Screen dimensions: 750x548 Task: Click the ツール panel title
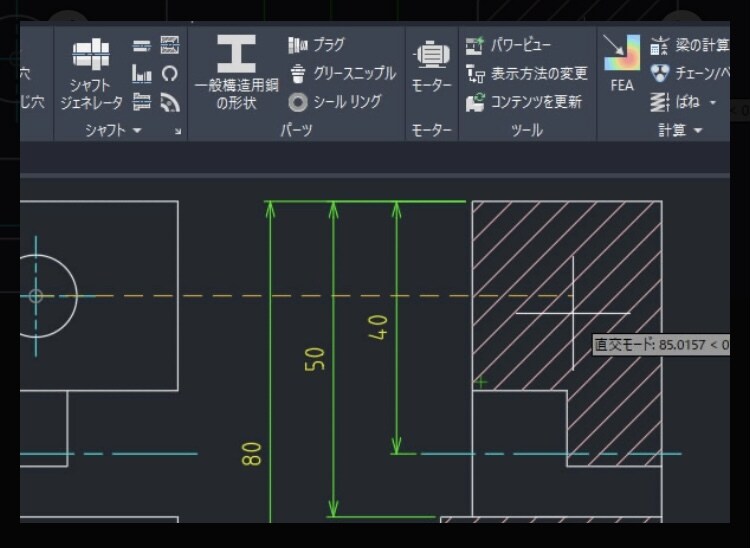click(527, 130)
